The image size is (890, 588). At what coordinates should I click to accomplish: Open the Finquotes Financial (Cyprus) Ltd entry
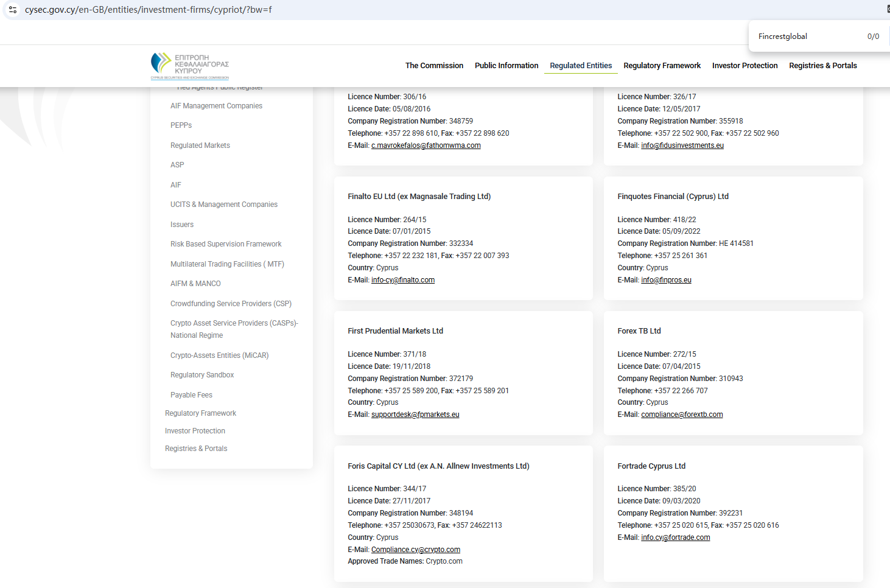673,197
